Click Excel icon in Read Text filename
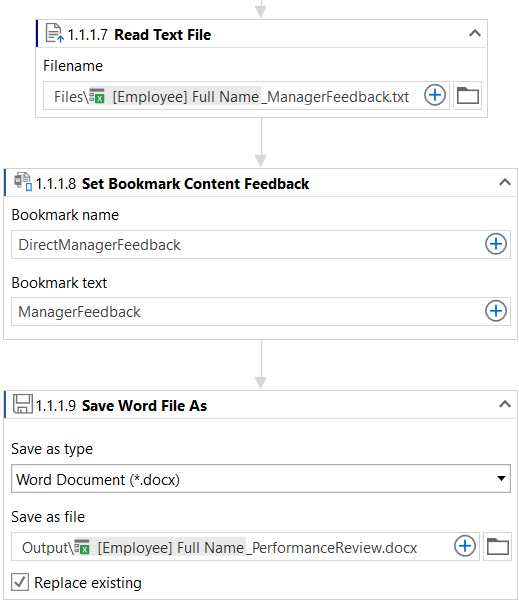This screenshot has width=519, height=601. click(97, 96)
